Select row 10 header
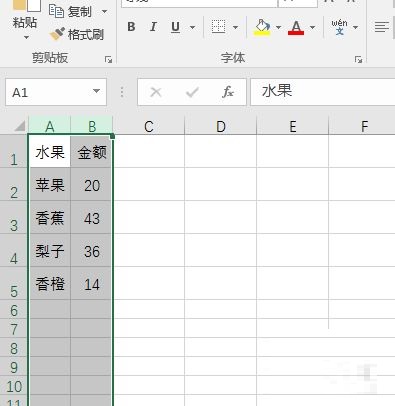Viewport: 395px width, 406px height. coord(14,385)
